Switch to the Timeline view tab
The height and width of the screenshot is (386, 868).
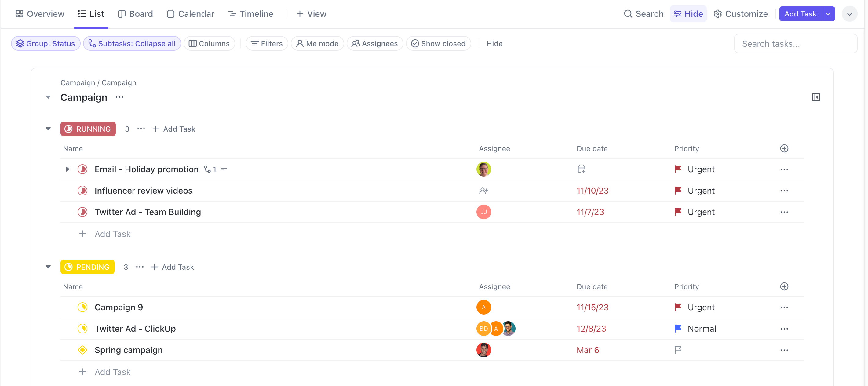click(x=250, y=14)
